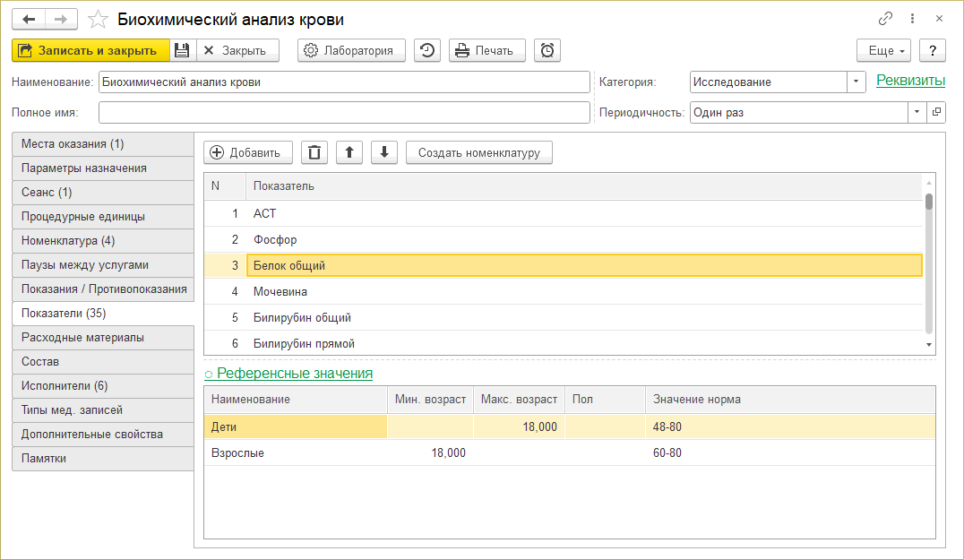Click the floppy disk save icon
The image size is (964, 560).
point(182,51)
